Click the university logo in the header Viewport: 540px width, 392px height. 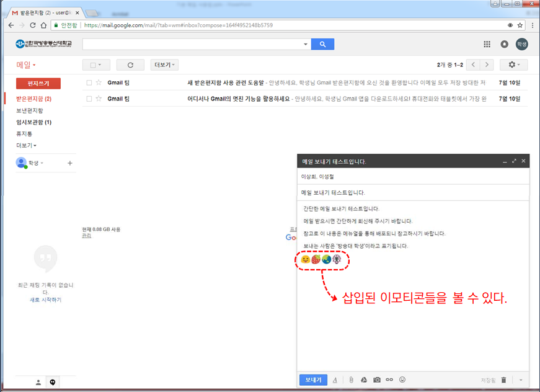(x=43, y=44)
